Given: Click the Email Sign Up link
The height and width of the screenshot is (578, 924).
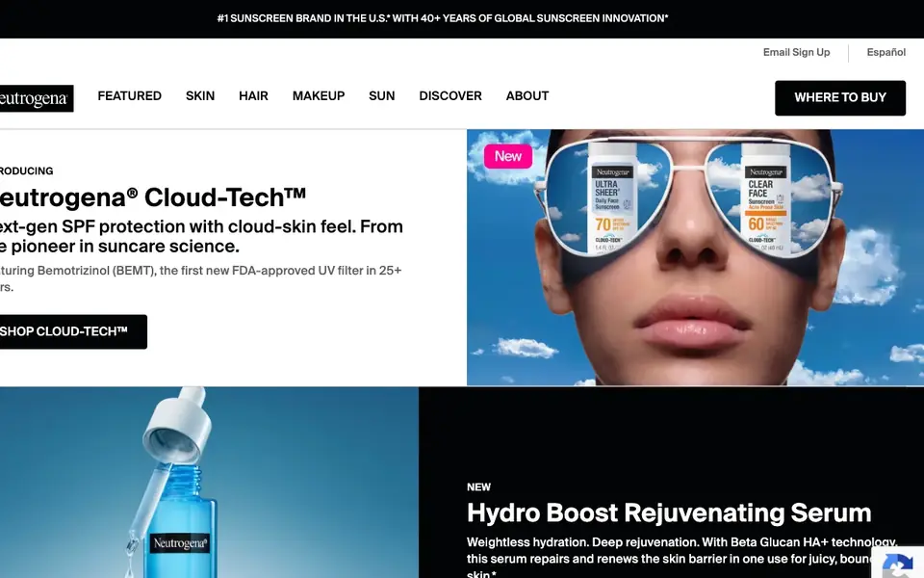Looking at the screenshot, I should coord(796,52).
